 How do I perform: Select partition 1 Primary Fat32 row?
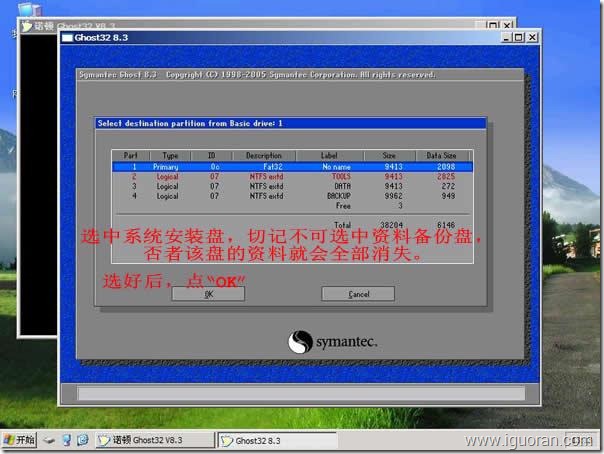coord(290,166)
